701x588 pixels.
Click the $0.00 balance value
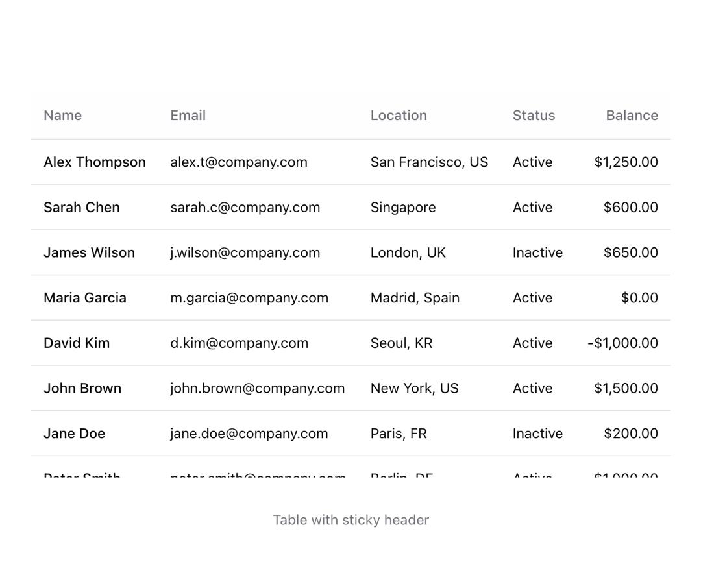639,298
